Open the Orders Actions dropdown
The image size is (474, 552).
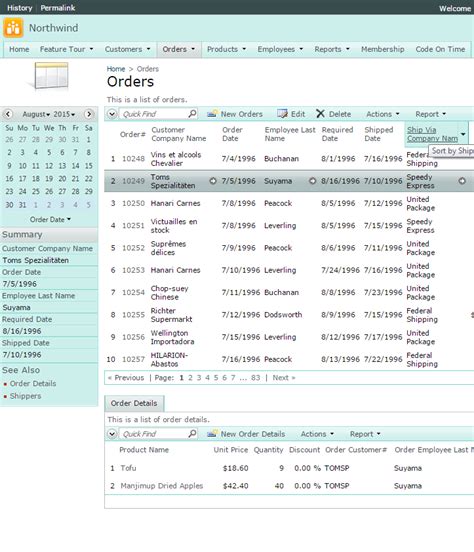[383, 114]
